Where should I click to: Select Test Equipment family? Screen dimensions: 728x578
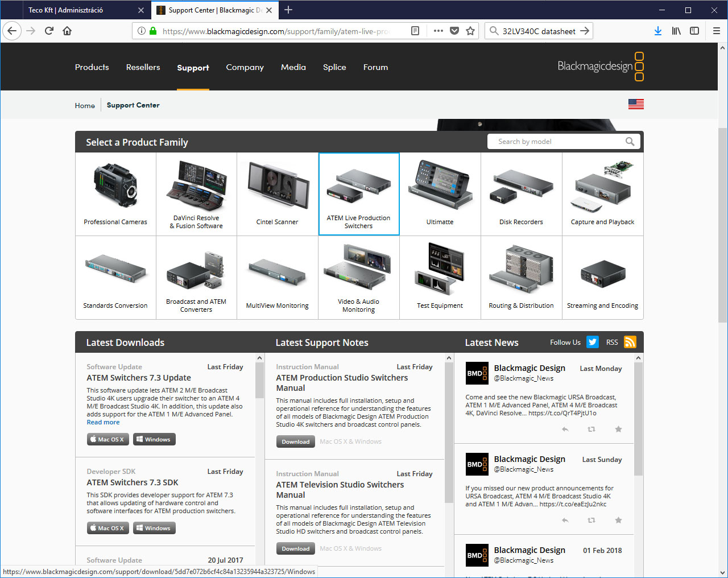pyautogui.click(x=440, y=278)
